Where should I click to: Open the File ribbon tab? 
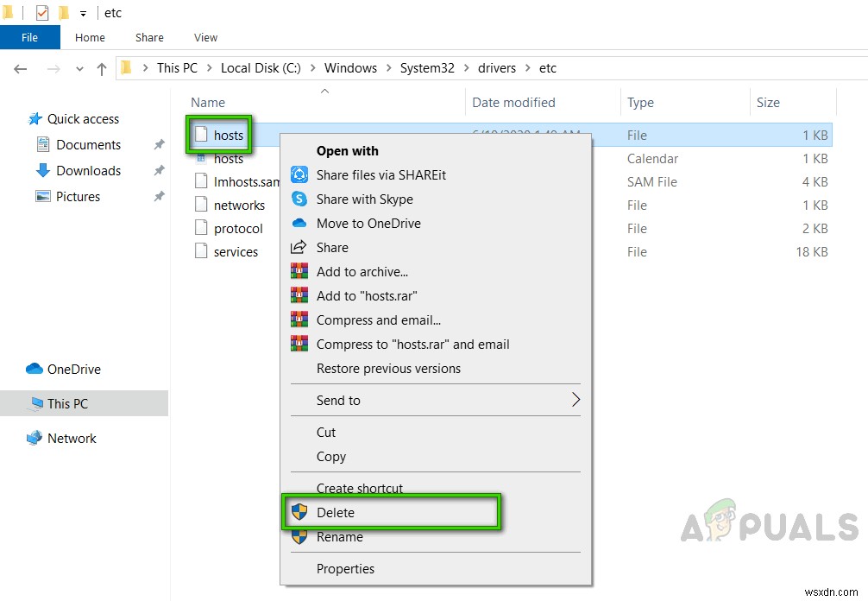click(x=30, y=38)
